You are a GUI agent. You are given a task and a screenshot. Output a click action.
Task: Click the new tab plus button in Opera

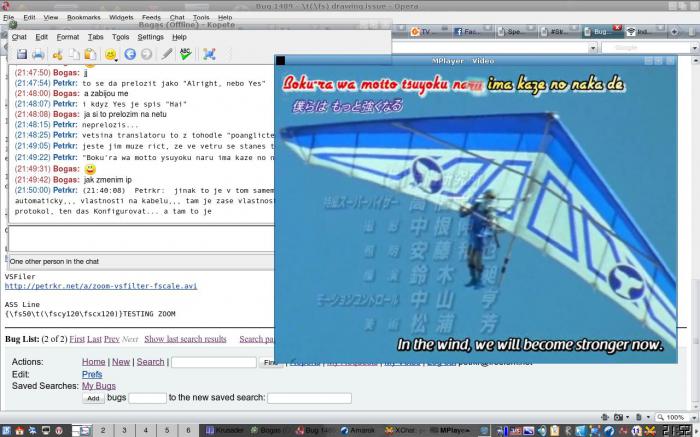[x=674, y=32]
